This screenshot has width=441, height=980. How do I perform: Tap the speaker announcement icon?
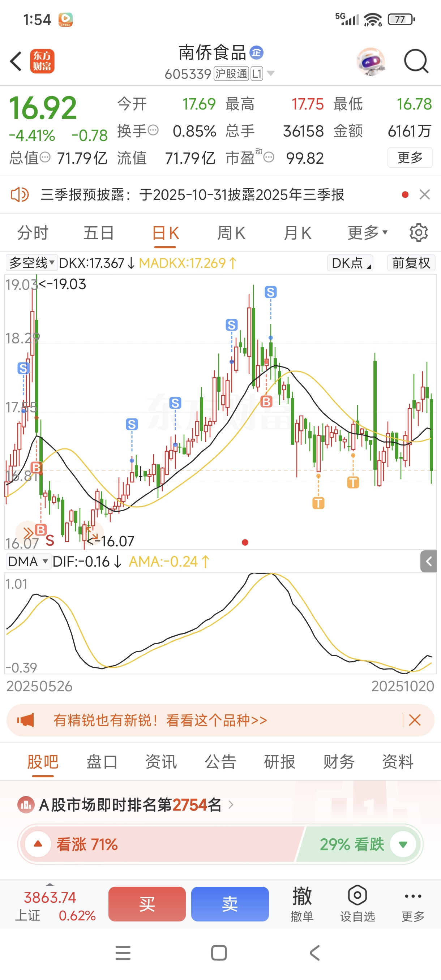(x=20, y=195)
